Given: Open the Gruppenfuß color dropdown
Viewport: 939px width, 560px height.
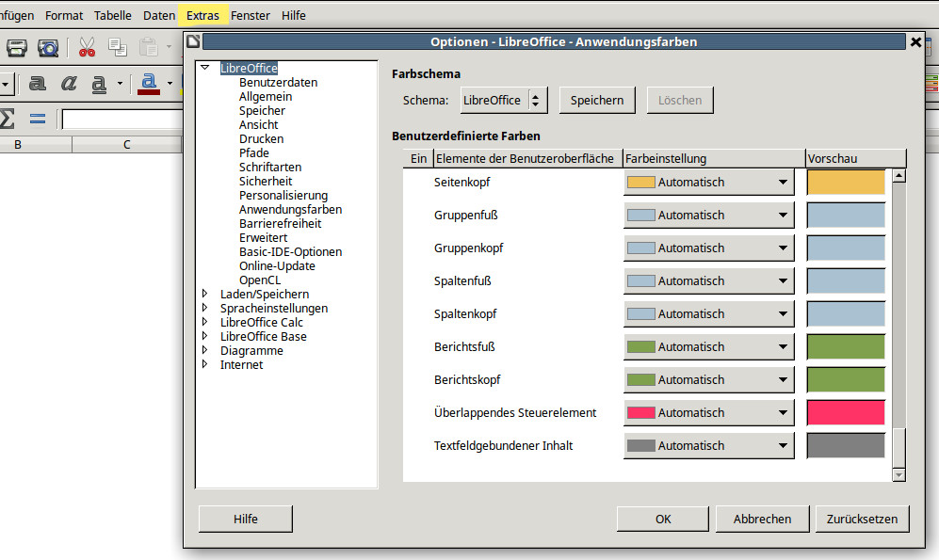Looking at the screenshot, I should pyautogui.click(x=709, y=215).
